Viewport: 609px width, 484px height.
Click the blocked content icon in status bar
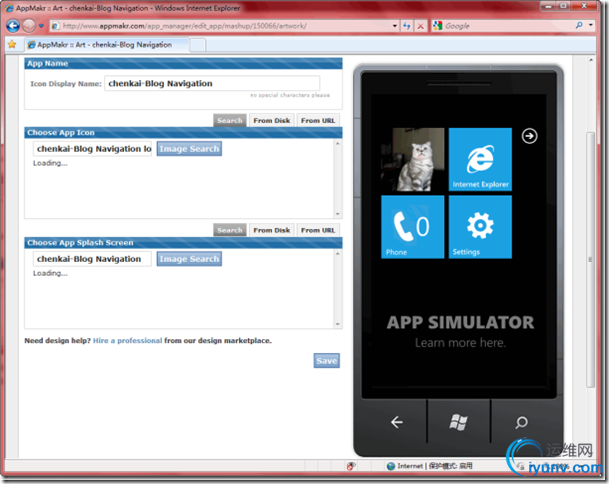[x=351, y=466]
